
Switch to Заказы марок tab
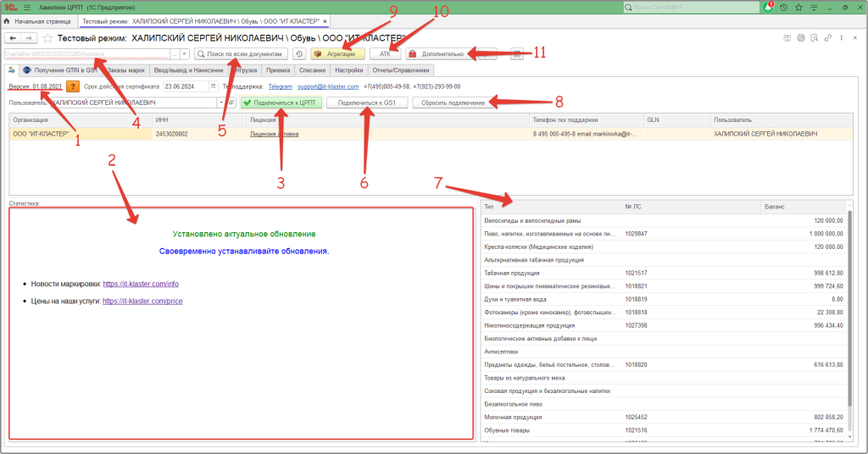125,70
